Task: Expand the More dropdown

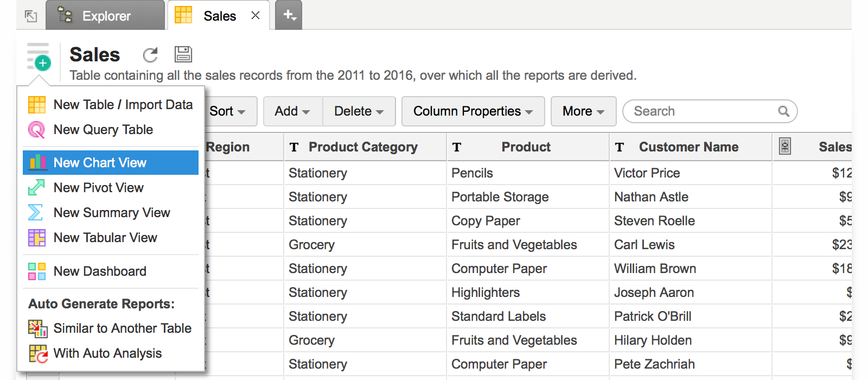Action: point(583,111)
